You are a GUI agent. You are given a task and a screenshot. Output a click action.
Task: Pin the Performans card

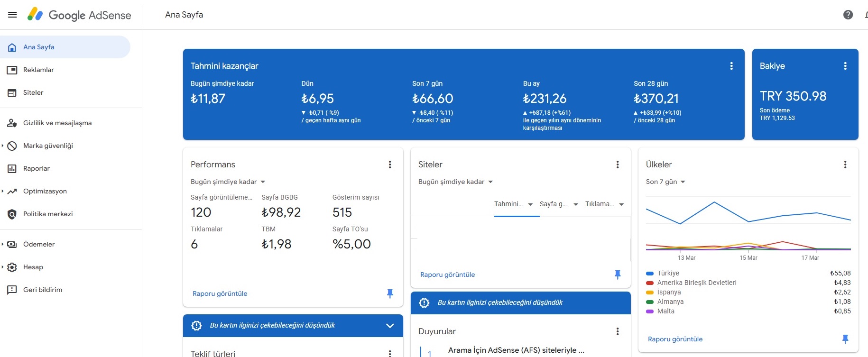click(x=390, y=293)
